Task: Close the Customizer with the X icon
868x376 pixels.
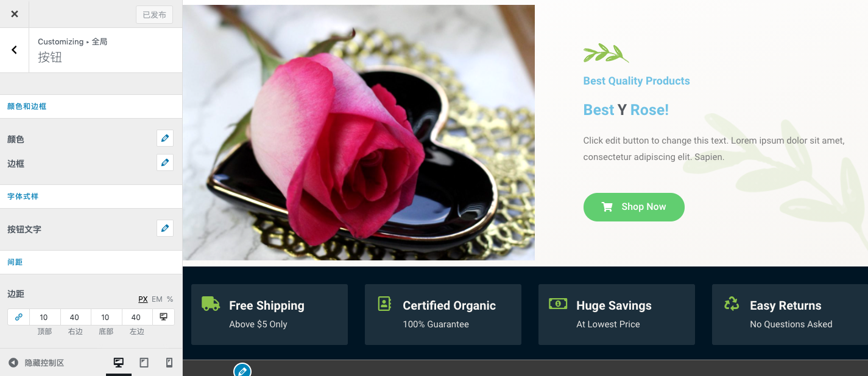Action: [x=15, y=14]
